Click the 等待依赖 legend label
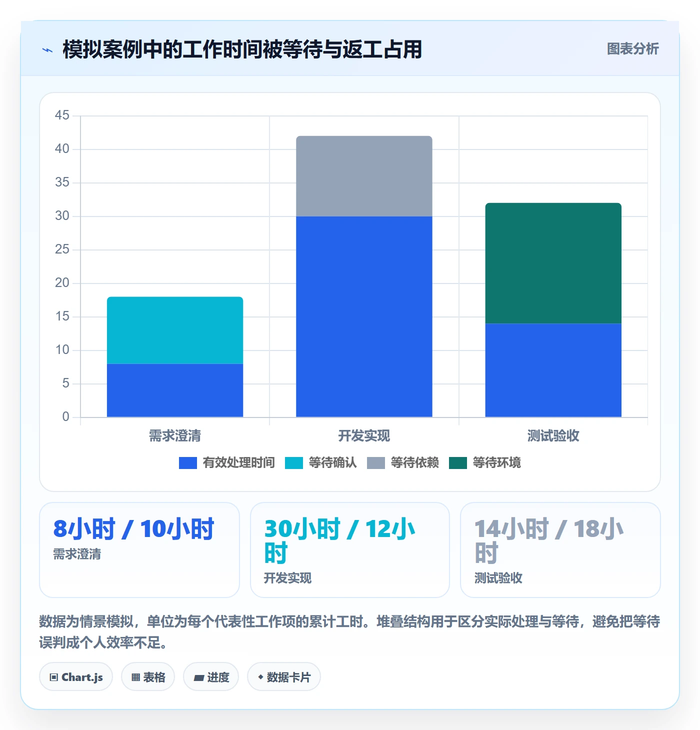This screenshot has height=730, width=700. click(x=414, y=463)
